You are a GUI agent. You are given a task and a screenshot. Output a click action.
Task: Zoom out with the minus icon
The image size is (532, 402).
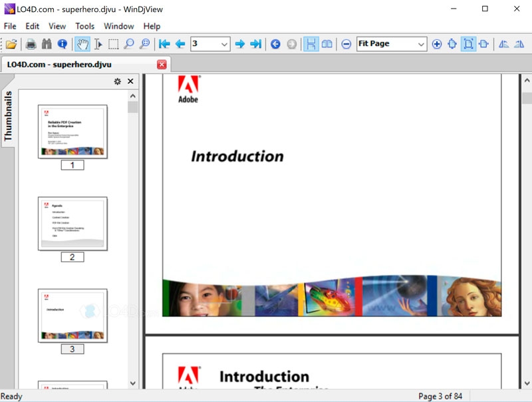click(x=346, y=44)
